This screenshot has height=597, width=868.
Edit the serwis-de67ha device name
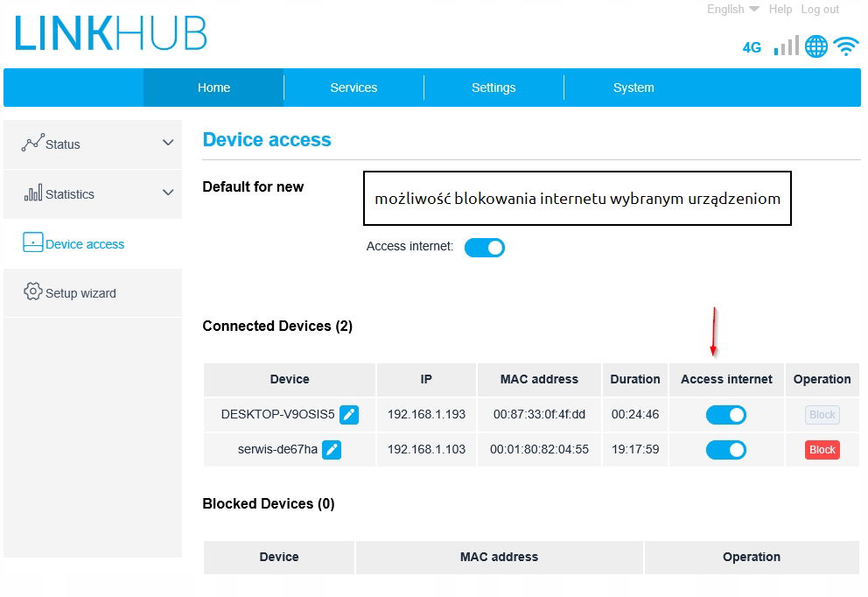pyautogui.click(x=332, y=450)
